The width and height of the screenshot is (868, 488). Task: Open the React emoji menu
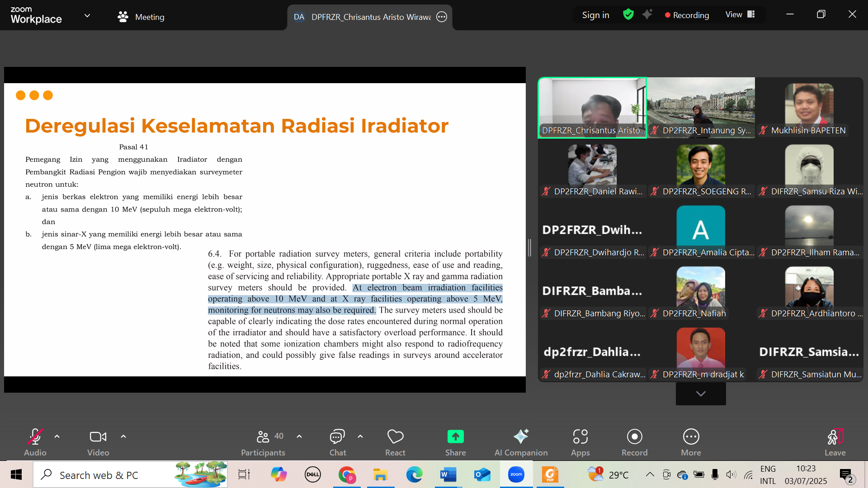[x=395, y=442]
